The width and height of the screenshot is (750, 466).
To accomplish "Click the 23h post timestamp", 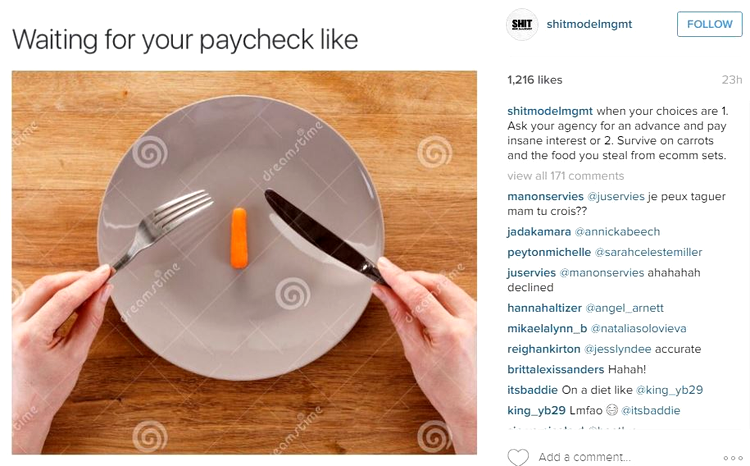I will tap(732, 80).
